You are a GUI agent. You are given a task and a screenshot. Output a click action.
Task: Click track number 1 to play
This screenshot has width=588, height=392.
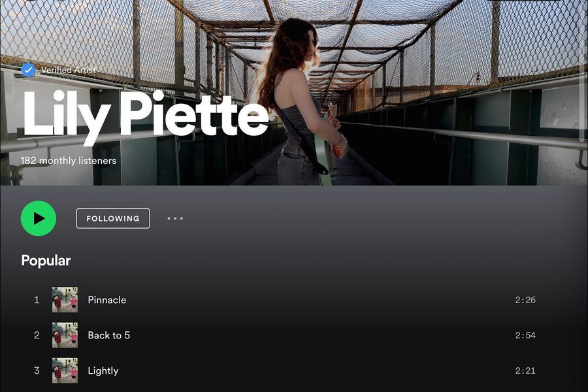(x=37, y=300)
